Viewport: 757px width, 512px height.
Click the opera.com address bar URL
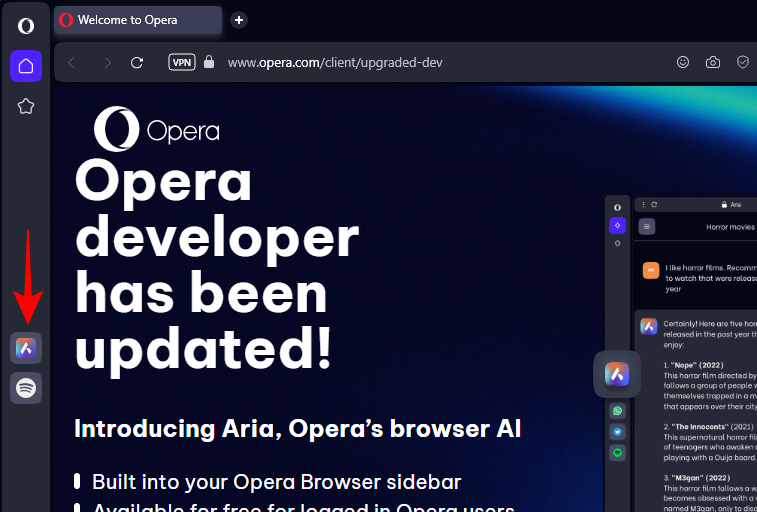click(335, 62)
